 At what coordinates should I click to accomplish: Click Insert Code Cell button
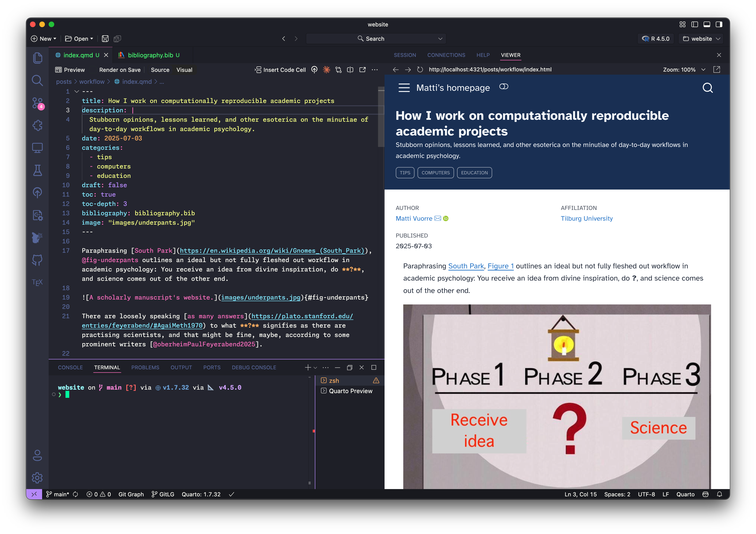(x=280, y=70)
